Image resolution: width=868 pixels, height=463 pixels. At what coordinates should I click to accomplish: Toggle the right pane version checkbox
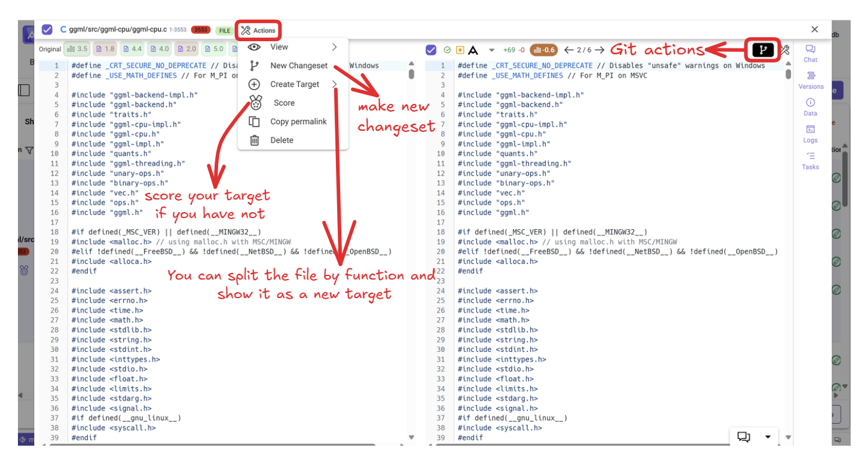[431, 50]
